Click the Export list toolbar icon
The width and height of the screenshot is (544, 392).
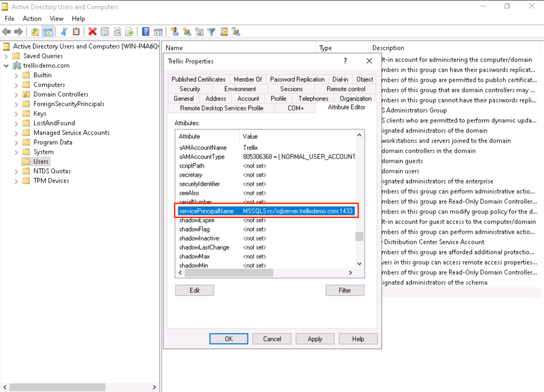tap(130, 32)
